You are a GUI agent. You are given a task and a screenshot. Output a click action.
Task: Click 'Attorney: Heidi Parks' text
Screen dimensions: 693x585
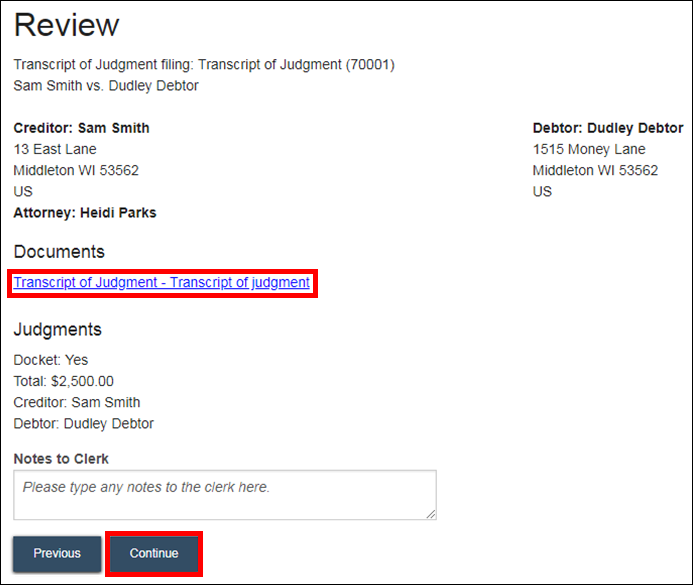[85, 213]
